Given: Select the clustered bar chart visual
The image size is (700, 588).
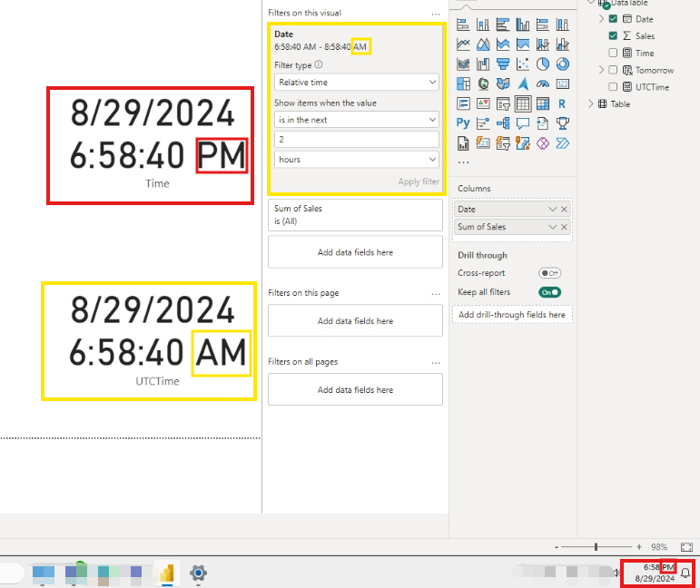Looking at the screenshot, I should coord(503,24).
